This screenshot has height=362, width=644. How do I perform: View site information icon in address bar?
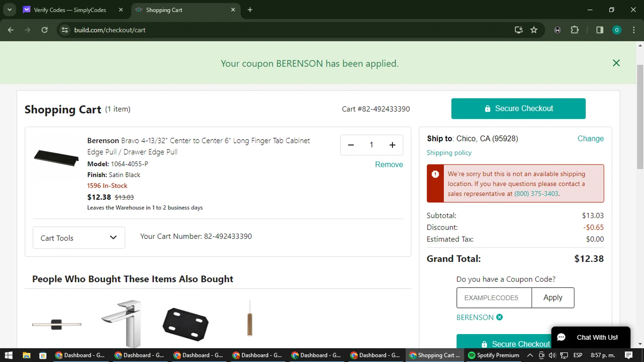[x=65, y=30]
